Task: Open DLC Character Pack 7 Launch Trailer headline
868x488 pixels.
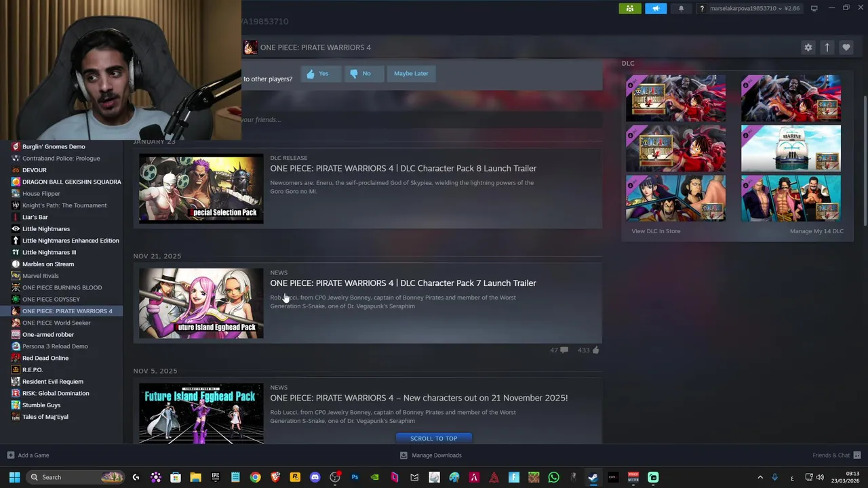Action: pos(403,283)
